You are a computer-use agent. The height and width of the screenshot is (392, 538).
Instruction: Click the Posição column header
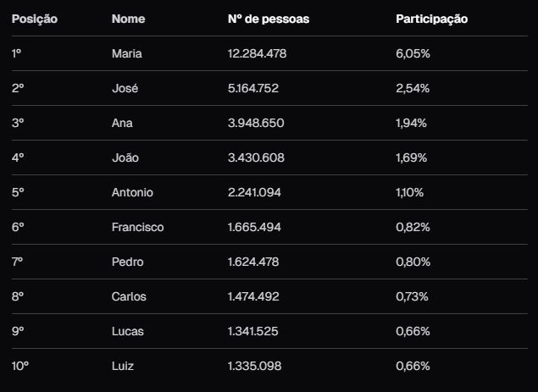(35, 19)
